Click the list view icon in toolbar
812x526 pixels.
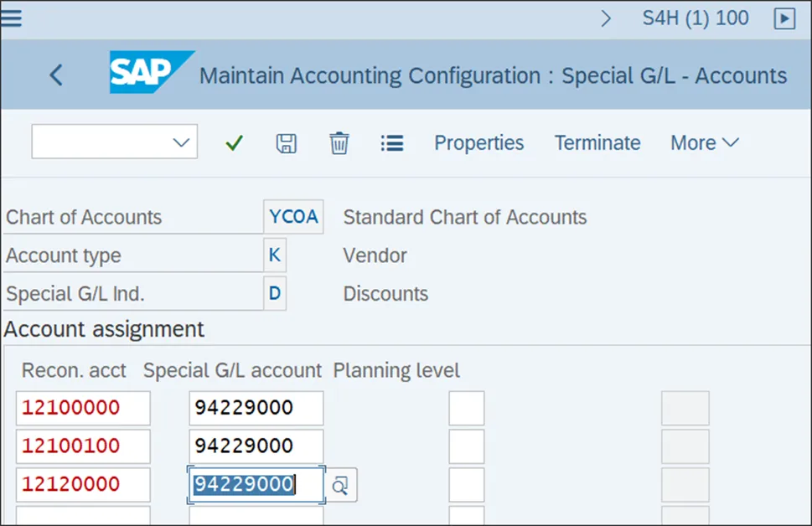click(391, 143)
